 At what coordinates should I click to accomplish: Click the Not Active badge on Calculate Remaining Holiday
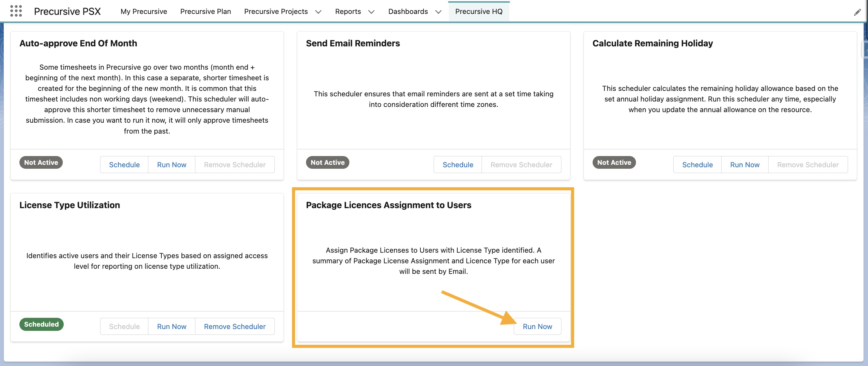tap(614, 162)
